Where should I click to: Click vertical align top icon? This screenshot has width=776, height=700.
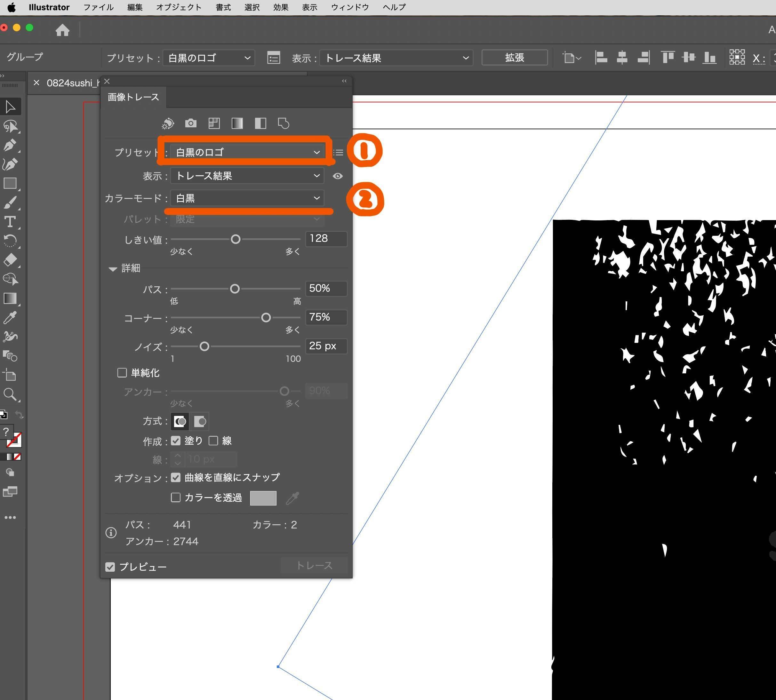(668, 58)
